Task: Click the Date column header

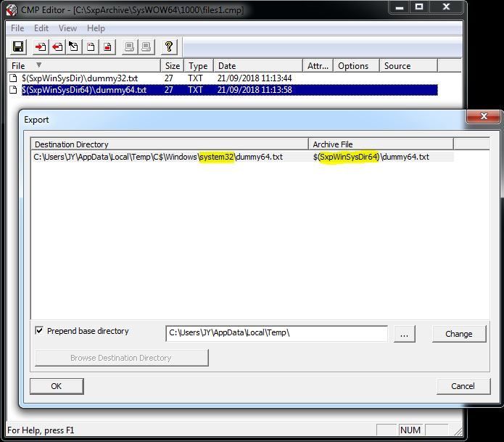Action: (x=227, y=65)
